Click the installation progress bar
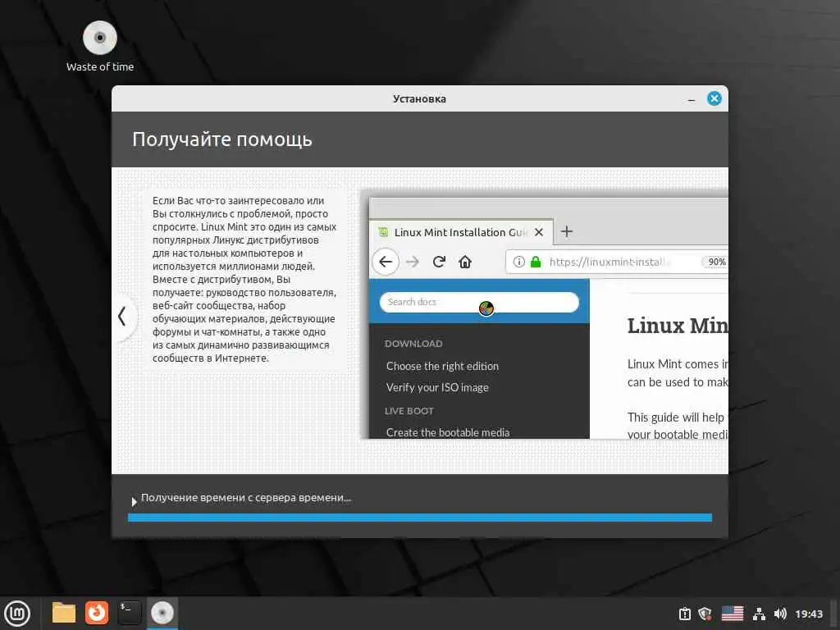Image resolution: width=840 pixels, height=630 pixels. (419, 518)
